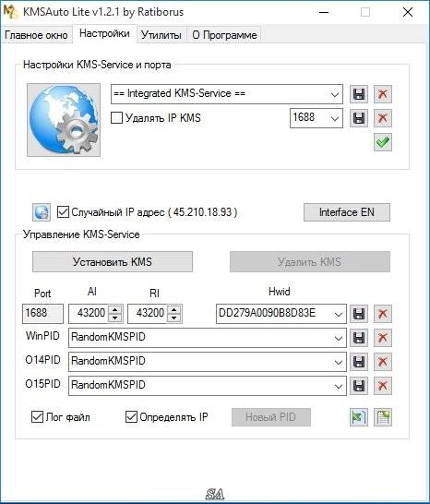Minimize the KMSAuto Lite window

(x=324, y=12)
